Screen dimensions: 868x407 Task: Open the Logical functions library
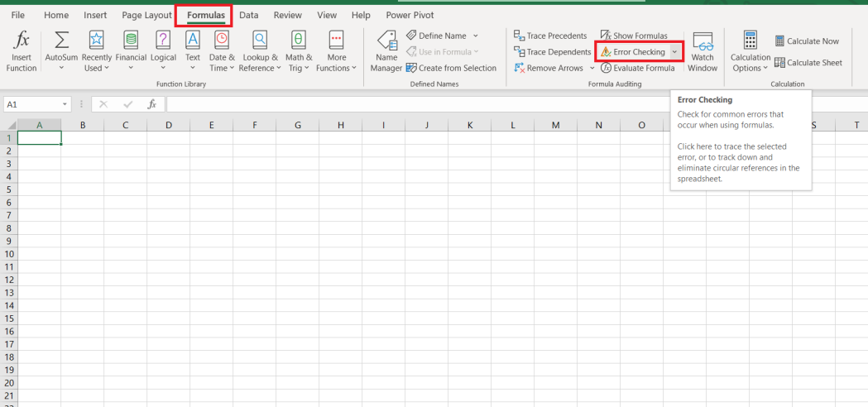(163, 51)
